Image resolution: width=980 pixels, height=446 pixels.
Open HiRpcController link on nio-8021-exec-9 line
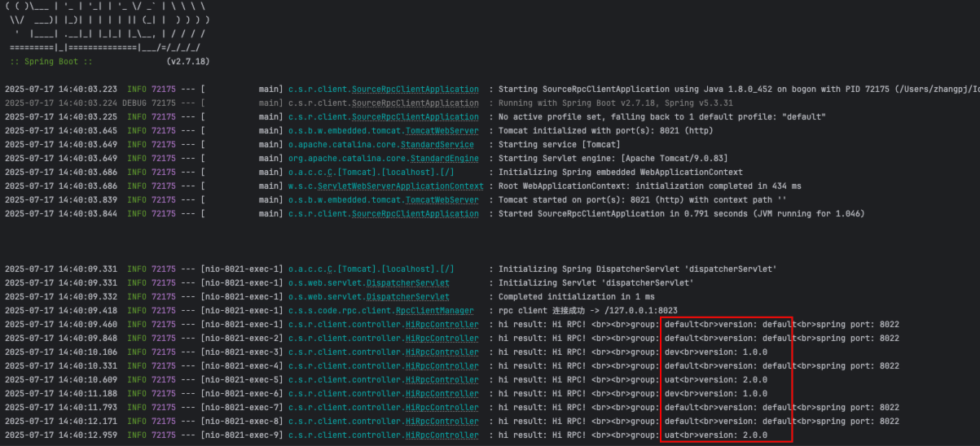pos(442,435)
